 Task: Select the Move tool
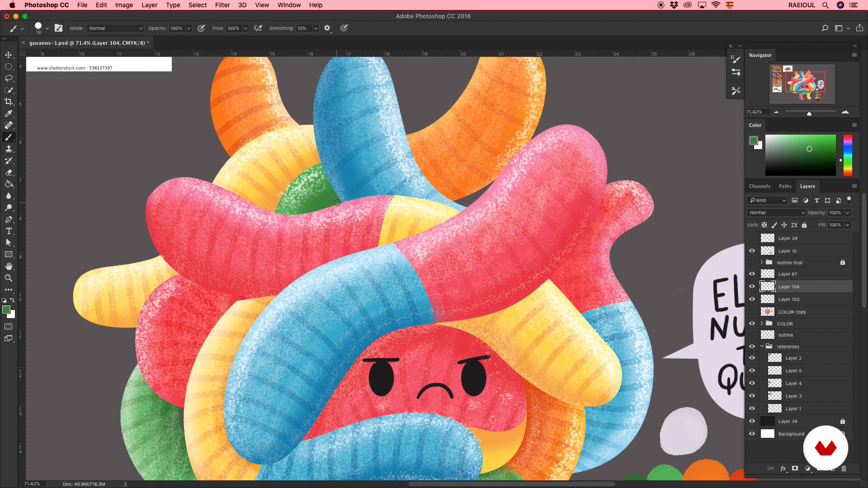pyautogui.click(x=9, y=55)
